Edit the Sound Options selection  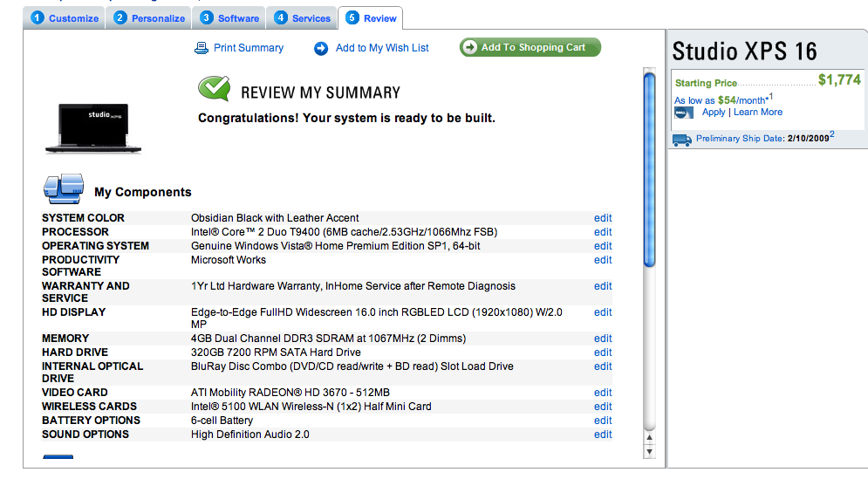603,435
